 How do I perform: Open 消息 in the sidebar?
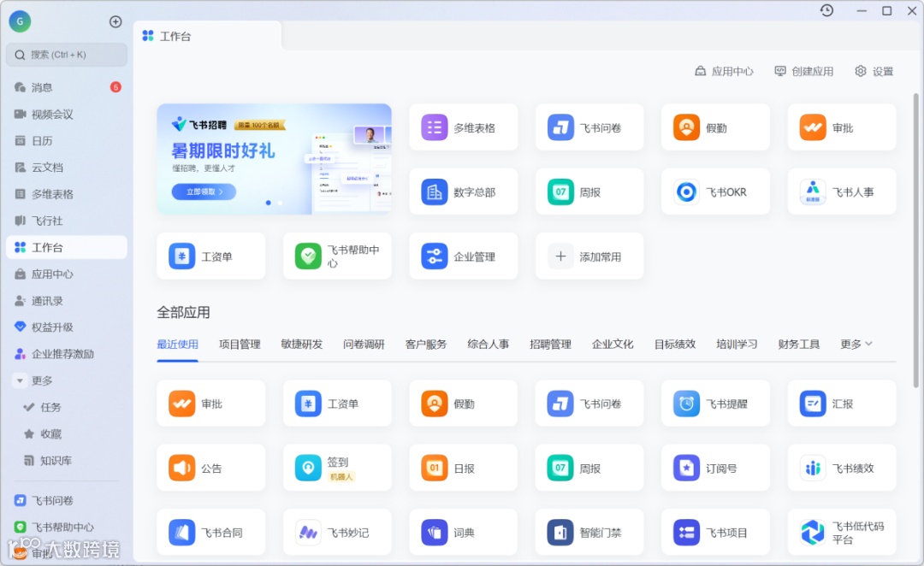click(67, 87)
